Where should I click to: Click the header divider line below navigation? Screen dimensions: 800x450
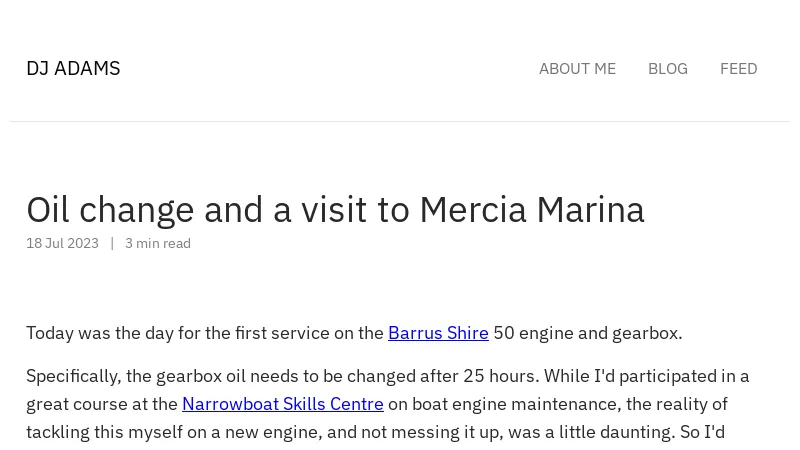coord(400,121)
